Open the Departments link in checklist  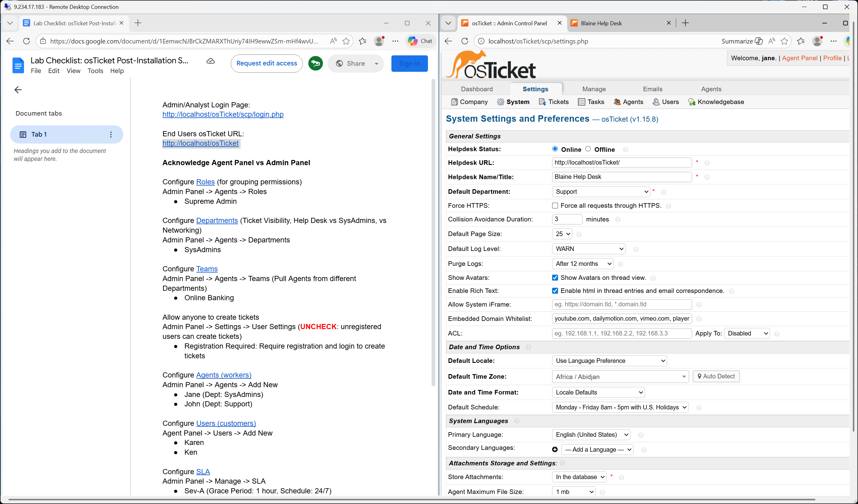pyautogui.click(x=217, y=220)
